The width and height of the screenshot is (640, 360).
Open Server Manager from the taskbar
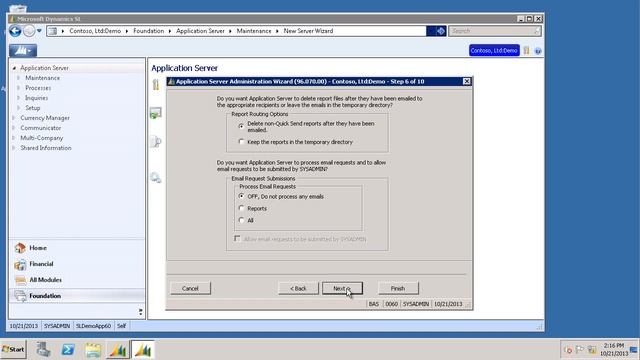pos(43,349)
